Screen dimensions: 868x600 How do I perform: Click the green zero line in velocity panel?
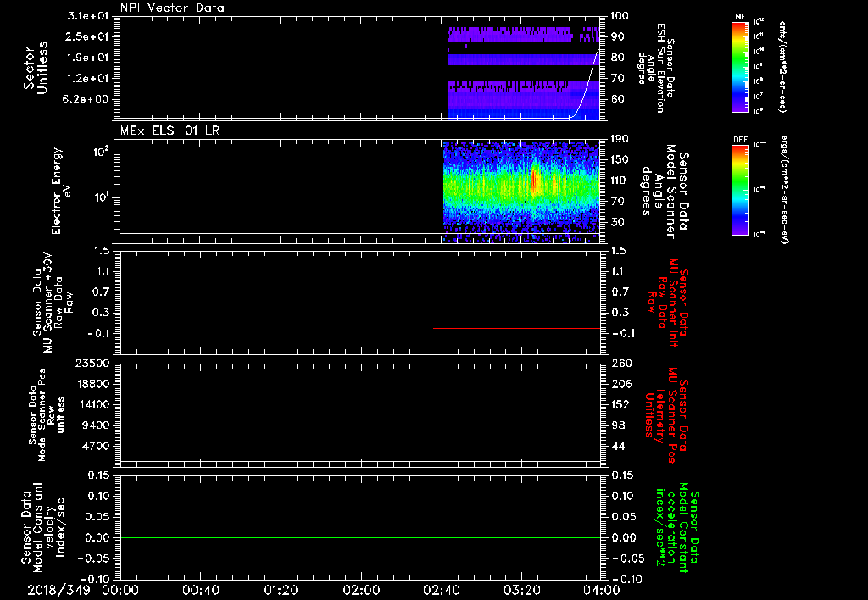coord(359,537)
